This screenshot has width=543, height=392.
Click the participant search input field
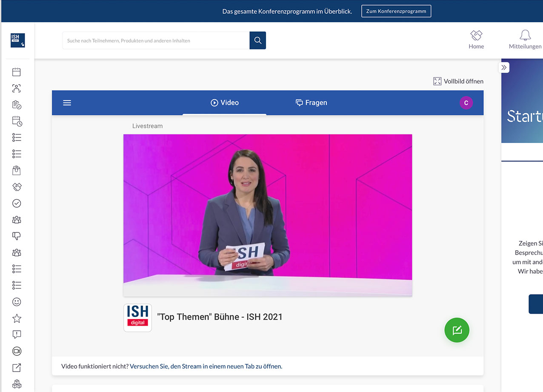tap(156, 40)
